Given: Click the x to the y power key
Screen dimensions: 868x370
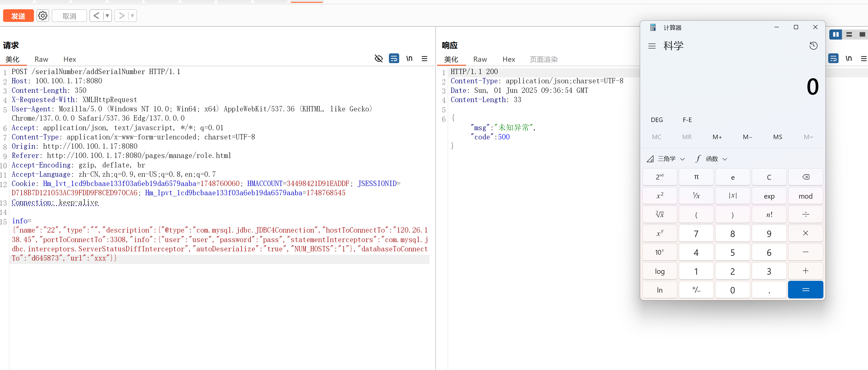Looking at the screenshot, I should (660, 233).
